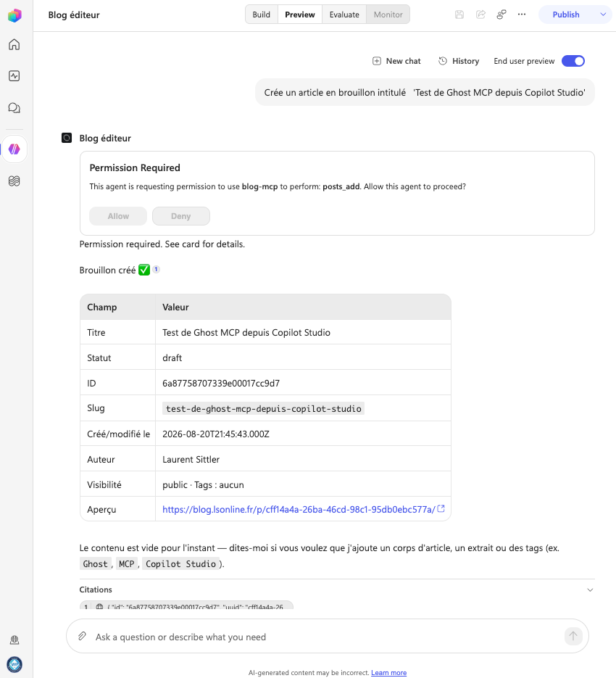Image resolution: width=616 pixels, height=678 pixels.
Task: Switch to the Evaluate tab
Action: pyautogui.click(x=344, y=15)
